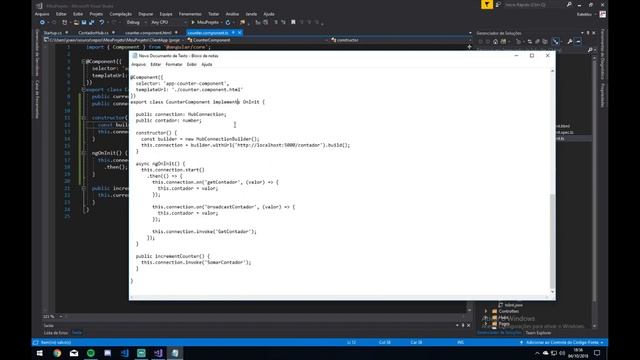Switch to the counter.component.html tab

(149, 33)
